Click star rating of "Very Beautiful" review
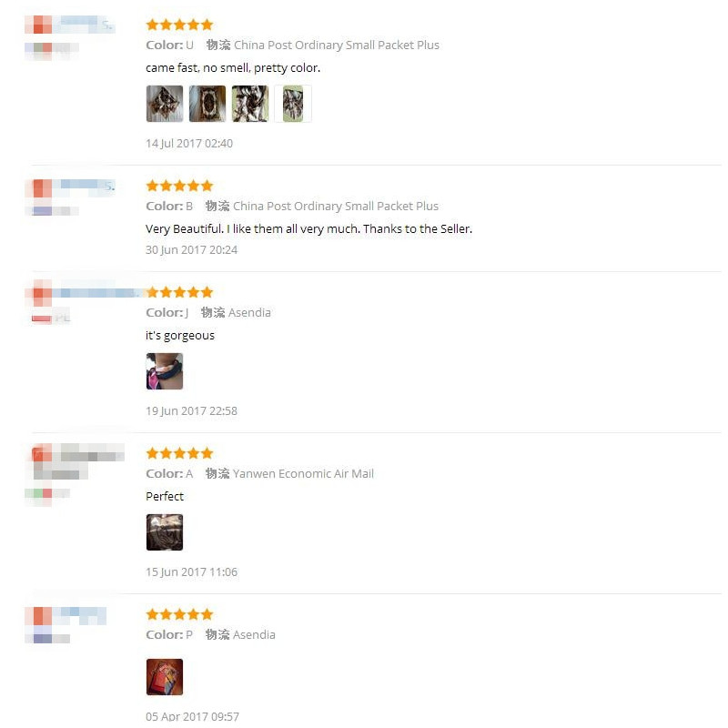 [179, 186]
